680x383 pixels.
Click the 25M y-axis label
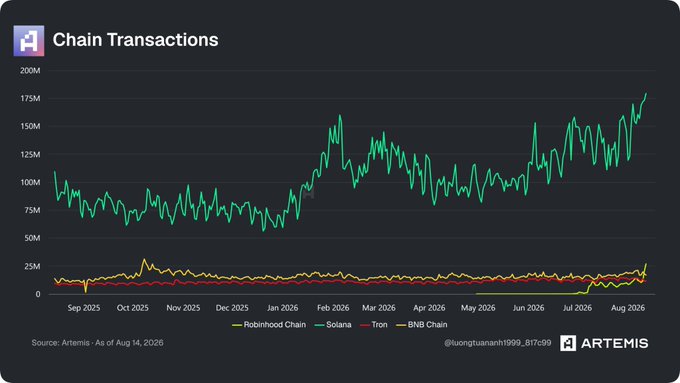[x=32, y=266]
